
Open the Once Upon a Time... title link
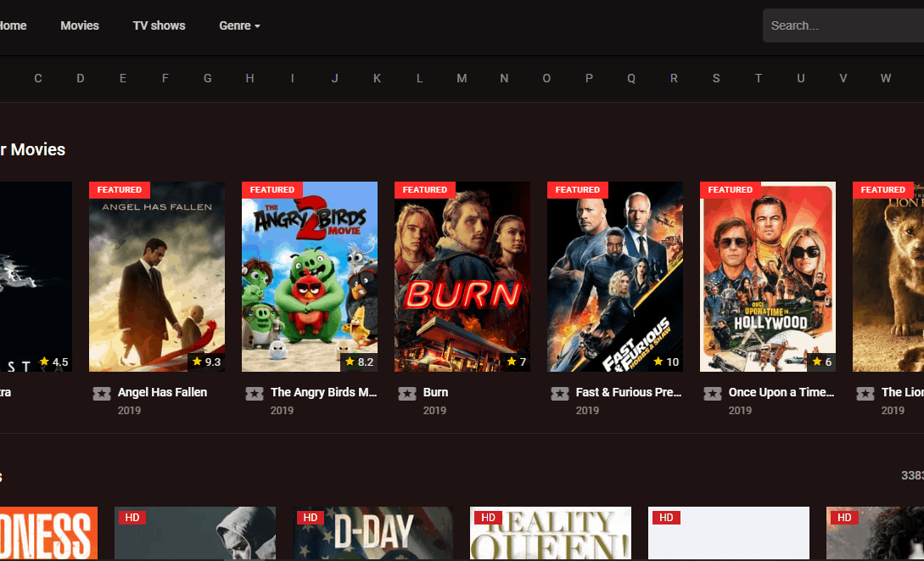pos(781,392)
